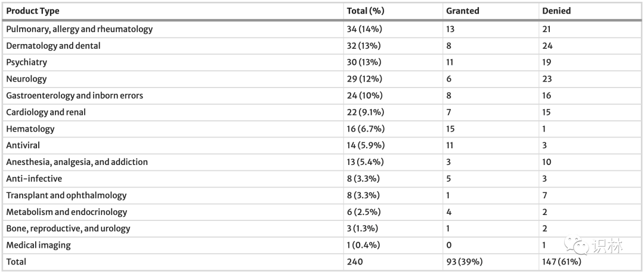Select Transplant and ophthalmology cell

click(x=66, y=195)
